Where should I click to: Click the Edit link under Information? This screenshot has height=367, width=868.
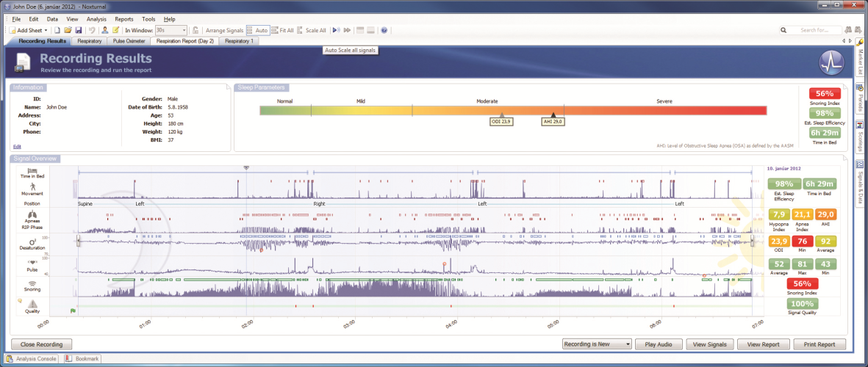click(x=17, y=146)
